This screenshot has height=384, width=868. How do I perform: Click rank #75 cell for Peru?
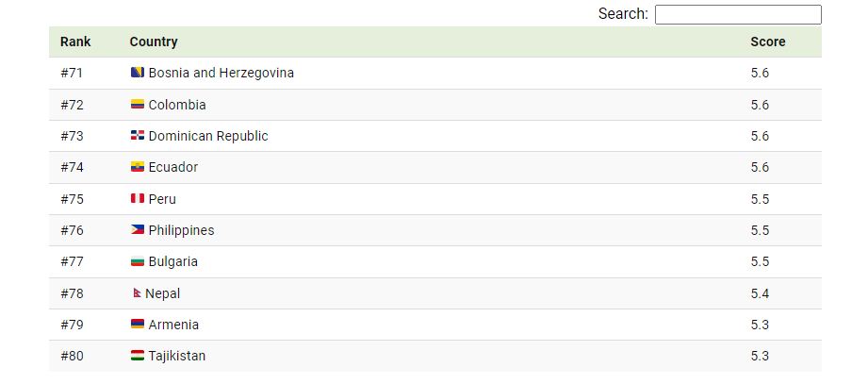point(72,199)
